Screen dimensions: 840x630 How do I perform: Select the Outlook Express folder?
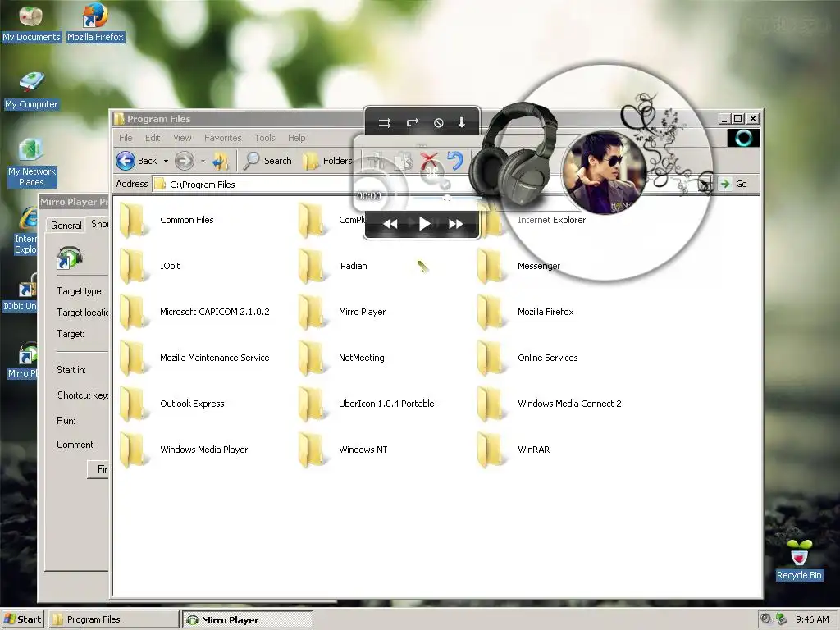pos(172,404)
